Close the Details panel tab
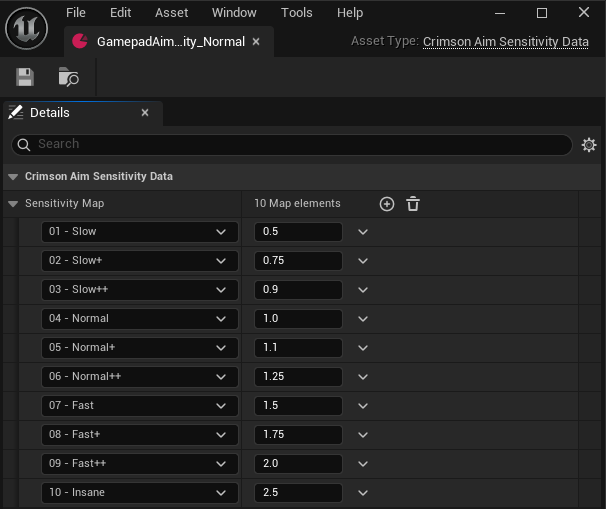Screen dimensions: 606x509 (145, 112)
